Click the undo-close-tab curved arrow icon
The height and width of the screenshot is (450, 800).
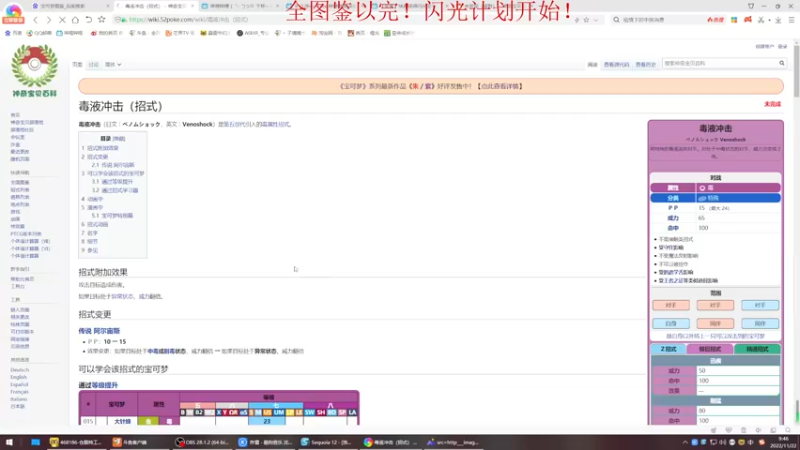pos(89,20)
